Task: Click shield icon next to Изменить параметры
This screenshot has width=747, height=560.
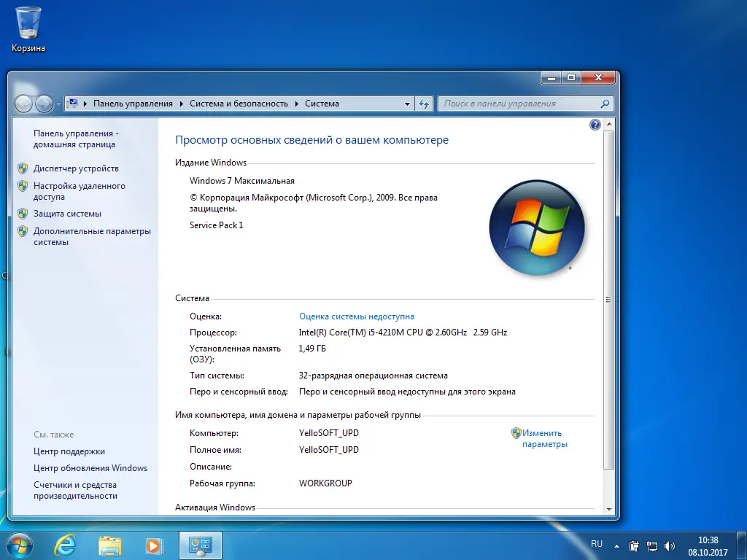Action: pyautogui.click(x=516, y=433)
